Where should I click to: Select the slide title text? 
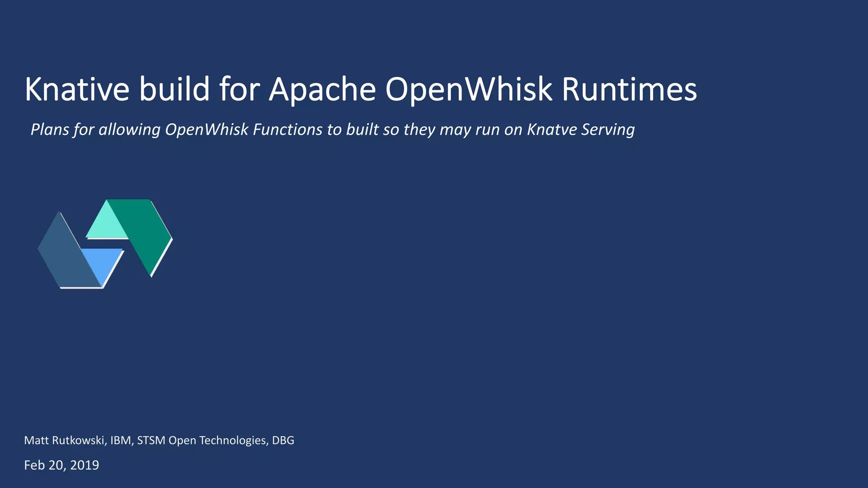click(360, 89)
